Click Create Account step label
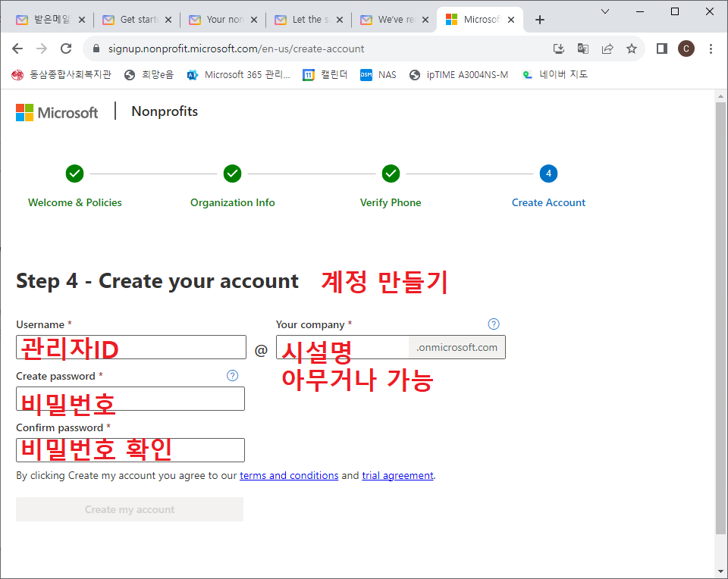The image size is (728, 579). (x=549, y=203)
